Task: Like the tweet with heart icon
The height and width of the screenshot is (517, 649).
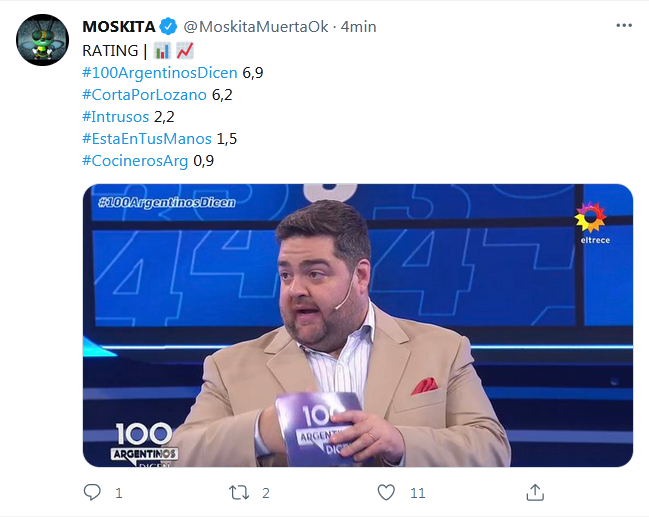Action: (386, 492)
